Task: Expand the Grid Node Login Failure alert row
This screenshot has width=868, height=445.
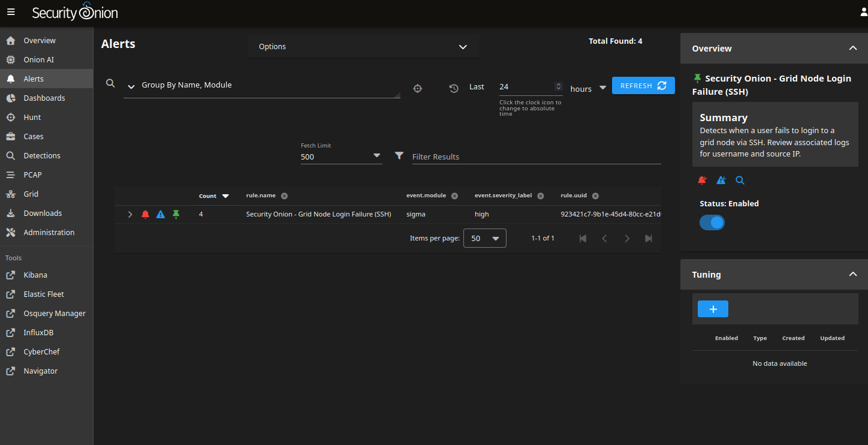Action: coord(130,214)
